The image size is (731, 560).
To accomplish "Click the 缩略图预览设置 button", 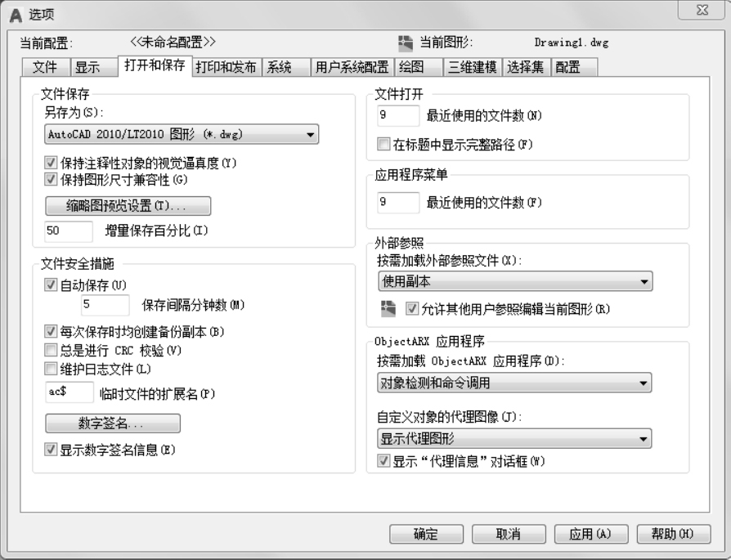I will pyautogui.click(x=128, y=206).
